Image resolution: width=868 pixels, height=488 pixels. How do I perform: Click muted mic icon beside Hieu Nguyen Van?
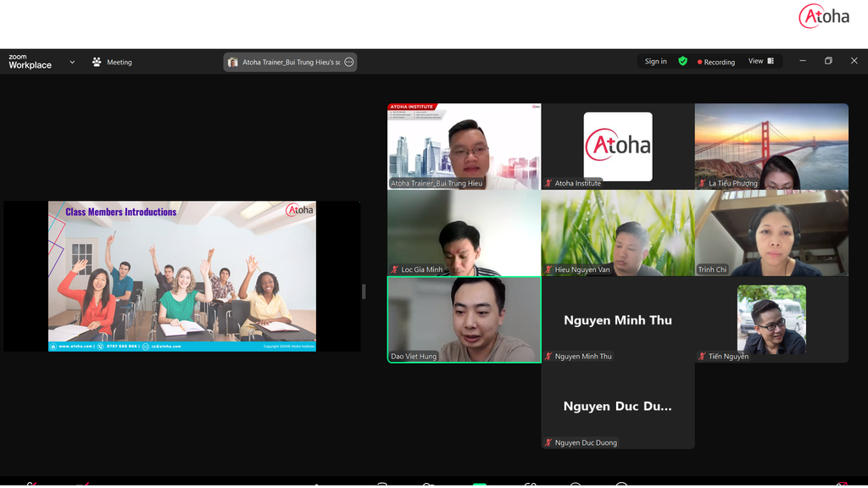pyautogui.click(x=548, y=269)
